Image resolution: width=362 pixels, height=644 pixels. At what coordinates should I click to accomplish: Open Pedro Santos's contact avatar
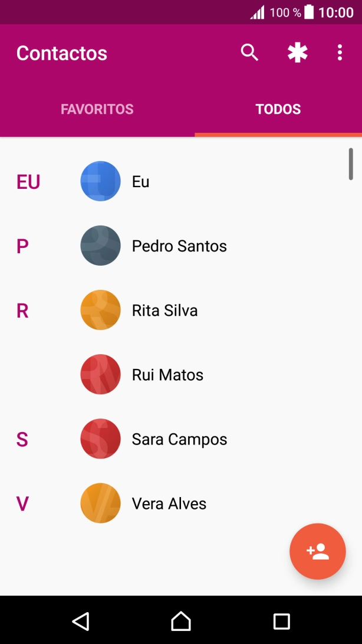click(100, 246)
